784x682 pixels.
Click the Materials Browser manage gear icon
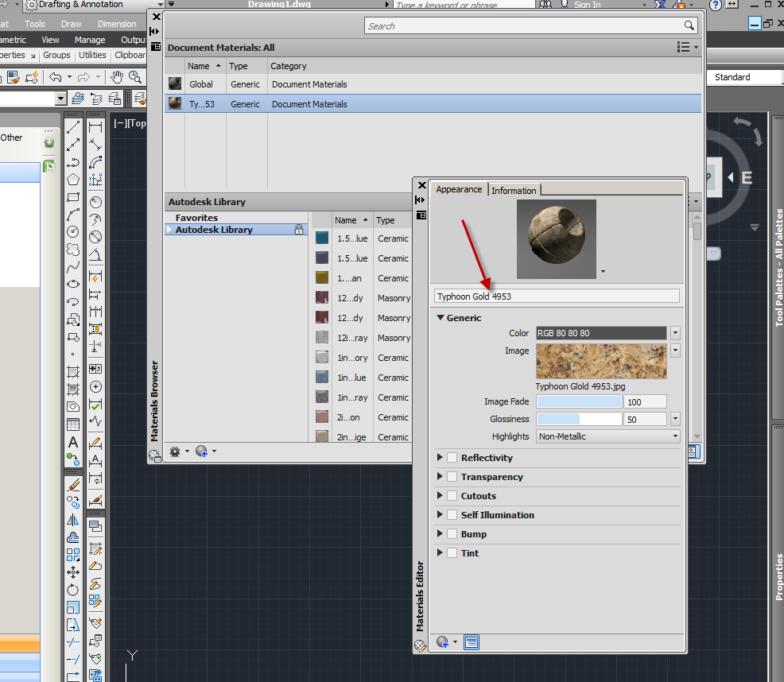tap(175, 451)
